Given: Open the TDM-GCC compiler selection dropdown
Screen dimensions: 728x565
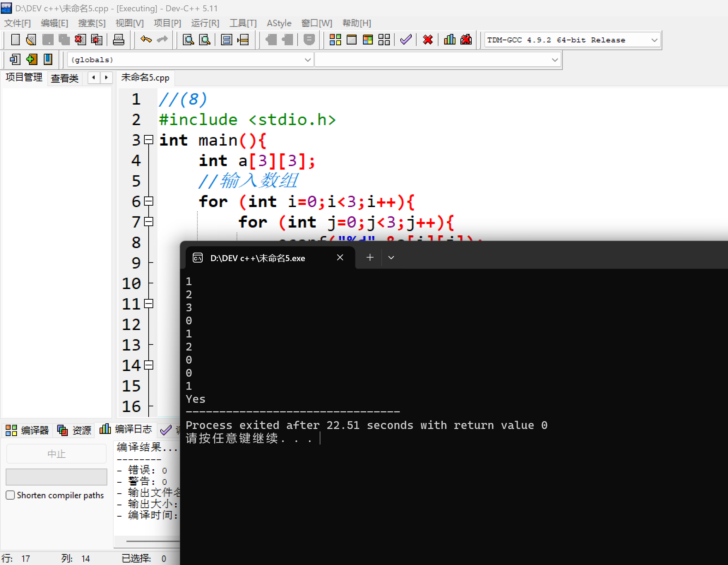Looking at the screenshot, I should 654,40.
